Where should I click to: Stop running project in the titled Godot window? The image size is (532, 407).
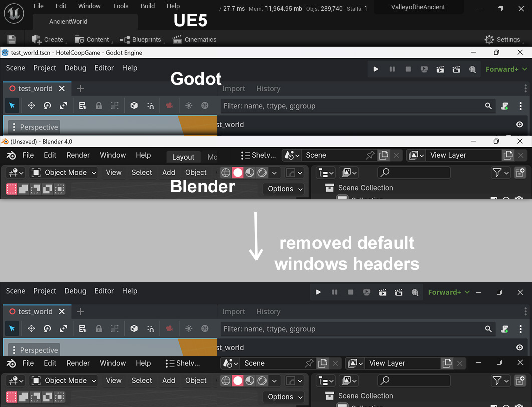[x=408, y=69]
